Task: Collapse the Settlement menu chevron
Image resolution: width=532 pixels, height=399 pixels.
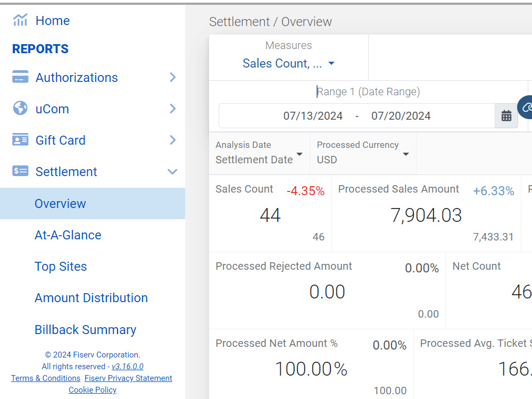Action: point(173,172)
